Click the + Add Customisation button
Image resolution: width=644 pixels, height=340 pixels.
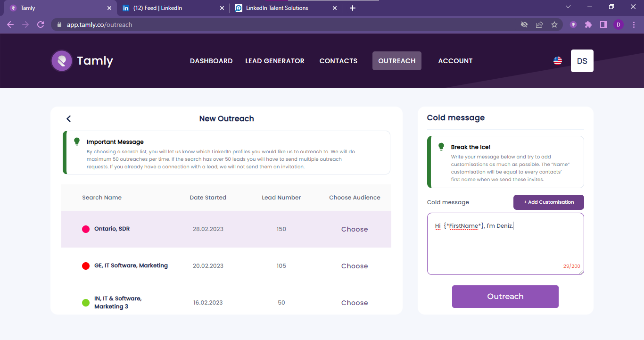click(549, 202)
